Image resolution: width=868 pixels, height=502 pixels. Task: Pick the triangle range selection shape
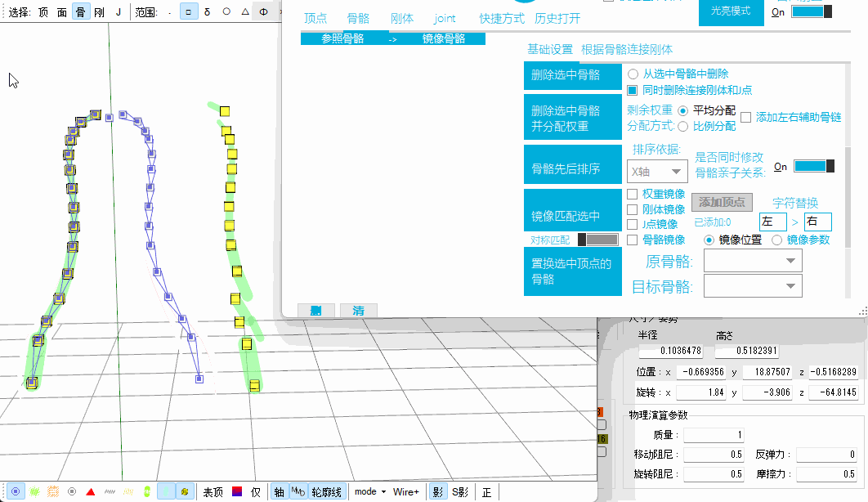coord(245,12)
